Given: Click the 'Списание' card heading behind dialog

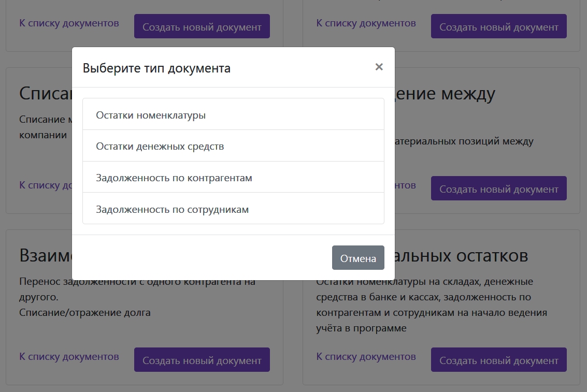Looking at the screenshot, I should (45, 94).
